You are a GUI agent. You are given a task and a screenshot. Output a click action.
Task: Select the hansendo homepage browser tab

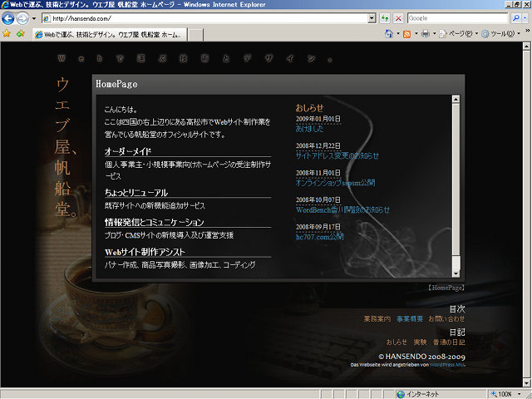tap(106, 35)
